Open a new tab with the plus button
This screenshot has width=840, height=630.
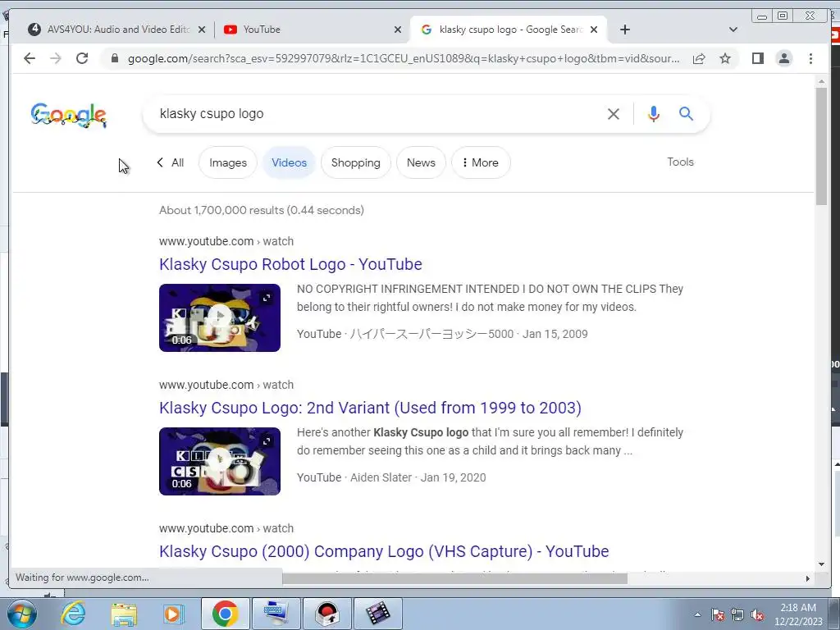[624, 30]
